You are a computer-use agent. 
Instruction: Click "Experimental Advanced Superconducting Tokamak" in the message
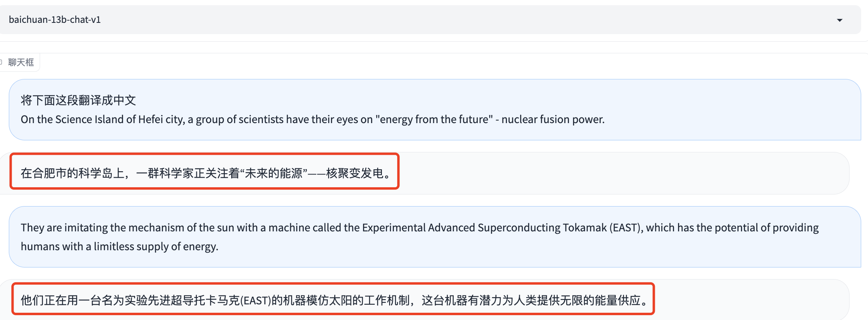484,227
